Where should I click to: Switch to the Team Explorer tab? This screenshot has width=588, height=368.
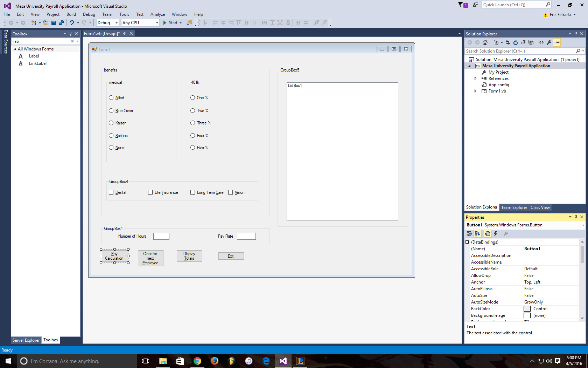514,207
